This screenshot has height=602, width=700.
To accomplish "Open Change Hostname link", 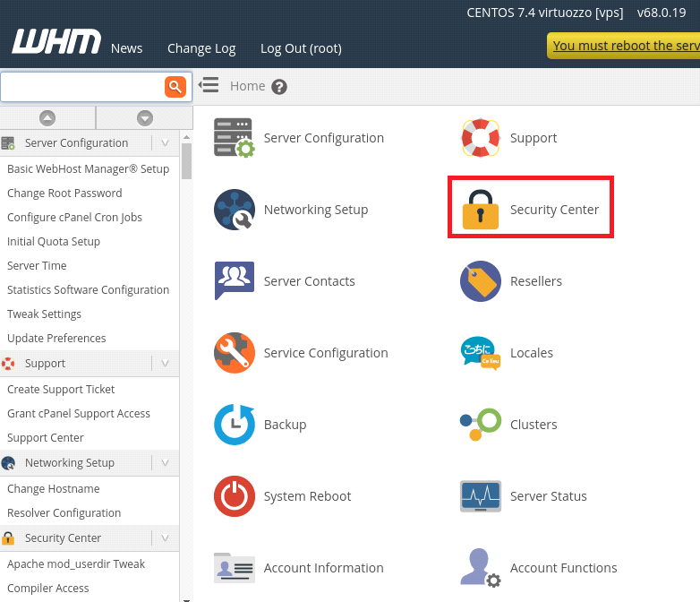I will click(x=54, y=488).
